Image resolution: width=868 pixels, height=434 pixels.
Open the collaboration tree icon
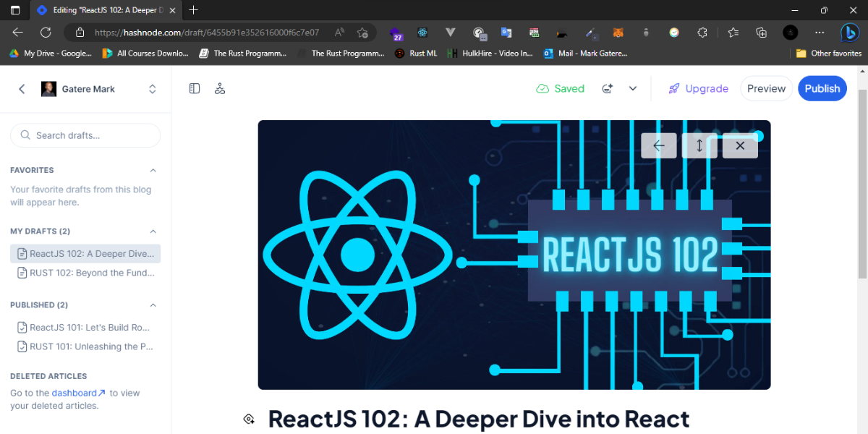(x=220, y=88)
